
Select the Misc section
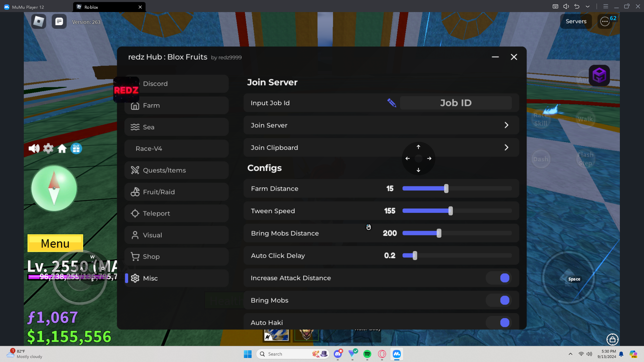point(177,278)
